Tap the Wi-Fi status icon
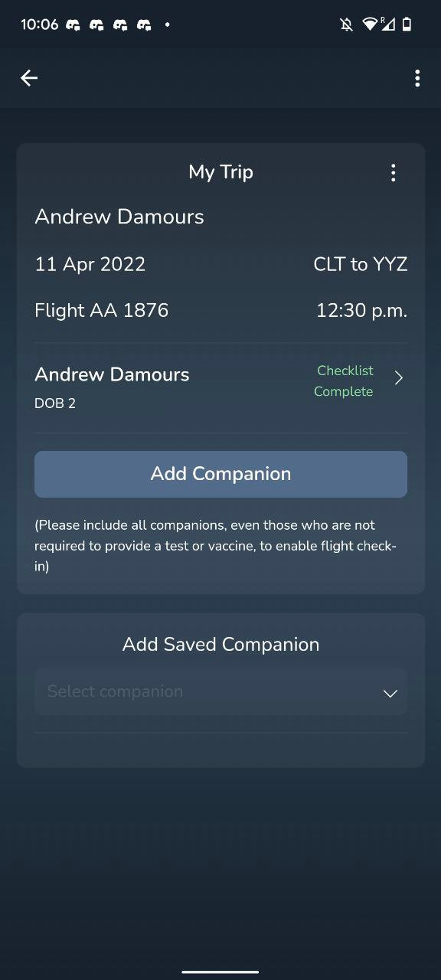441x980 pixels. coord(370,24)
